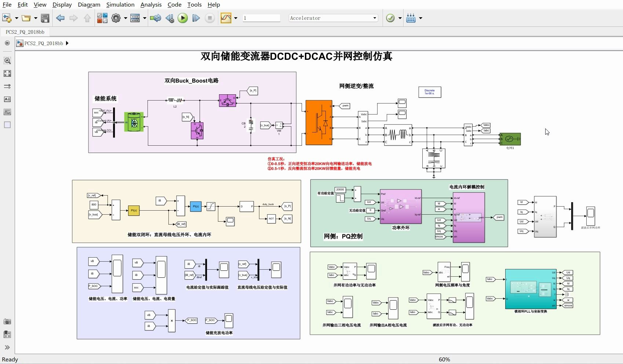Navigate back using the back arrow
623x364 pixels.
click(61, 18)
